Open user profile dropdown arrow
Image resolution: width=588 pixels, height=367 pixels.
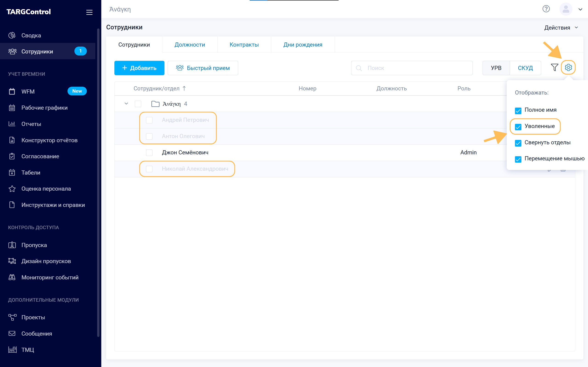pyautogui.click(x=580, y=9)
